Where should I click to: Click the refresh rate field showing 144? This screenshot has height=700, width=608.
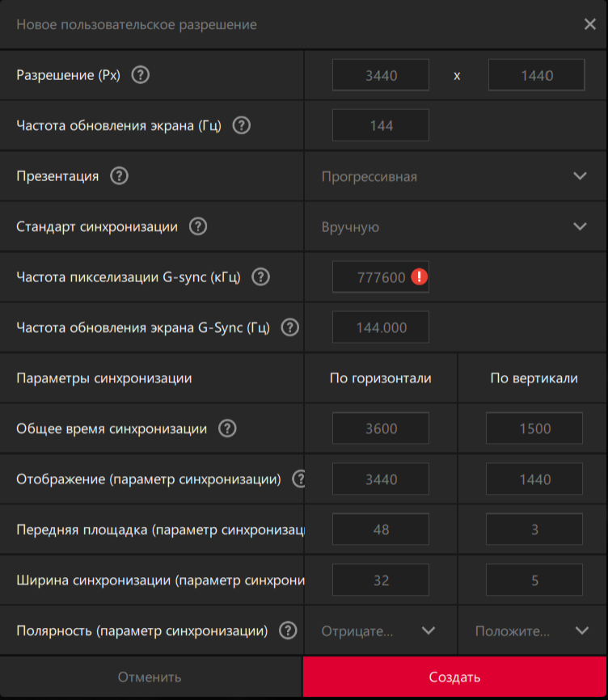(381, 125)
